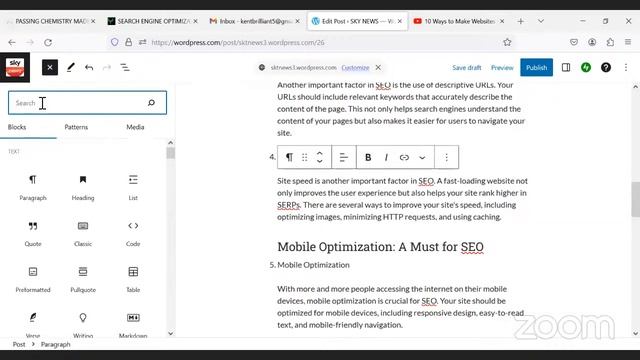Reload the current page
Image resolution: width=640 pixels, height=360 pixels.
click(48, 42)
